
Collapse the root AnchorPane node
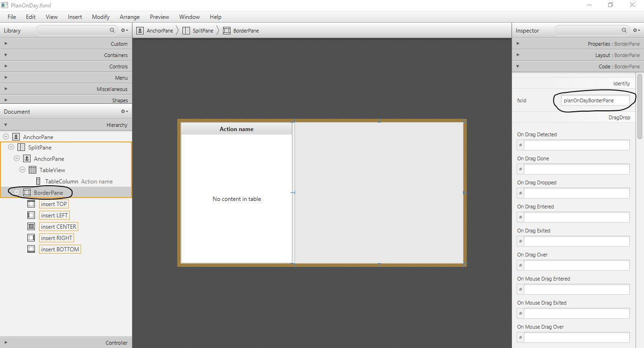click(x=6, y=137)
